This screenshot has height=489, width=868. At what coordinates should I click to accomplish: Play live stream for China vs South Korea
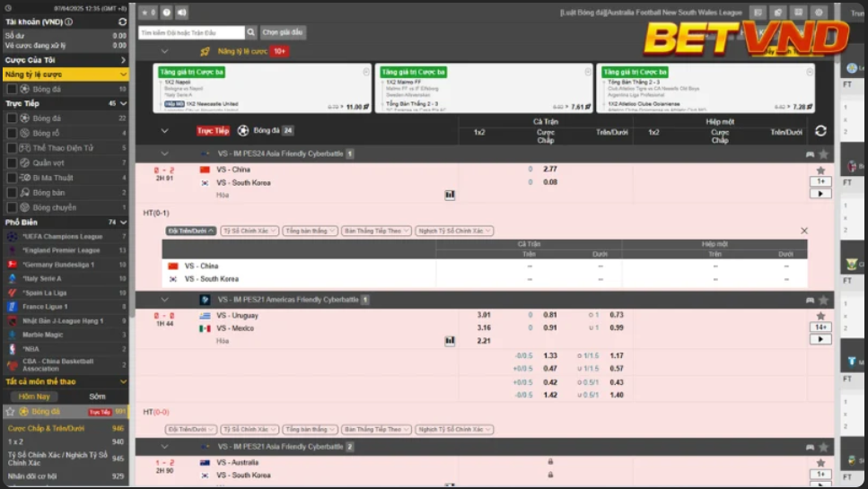[x=820, y=193]
